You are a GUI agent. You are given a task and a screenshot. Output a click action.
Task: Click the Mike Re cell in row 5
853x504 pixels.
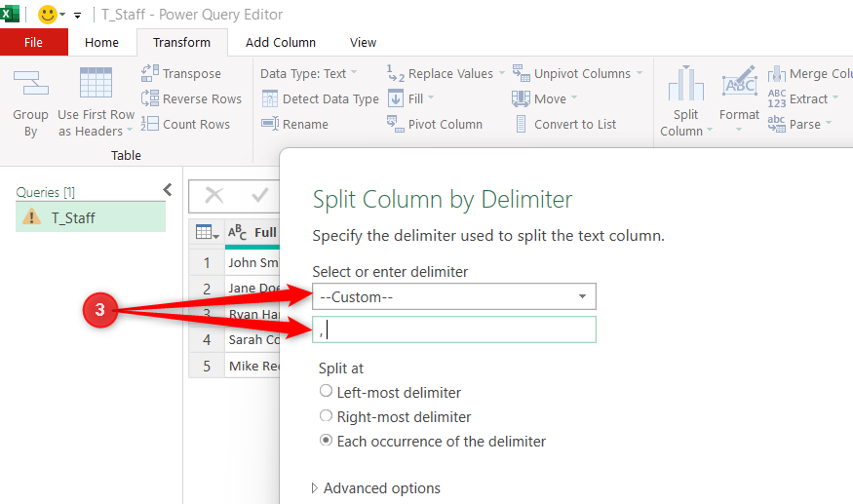pos(252,366)
